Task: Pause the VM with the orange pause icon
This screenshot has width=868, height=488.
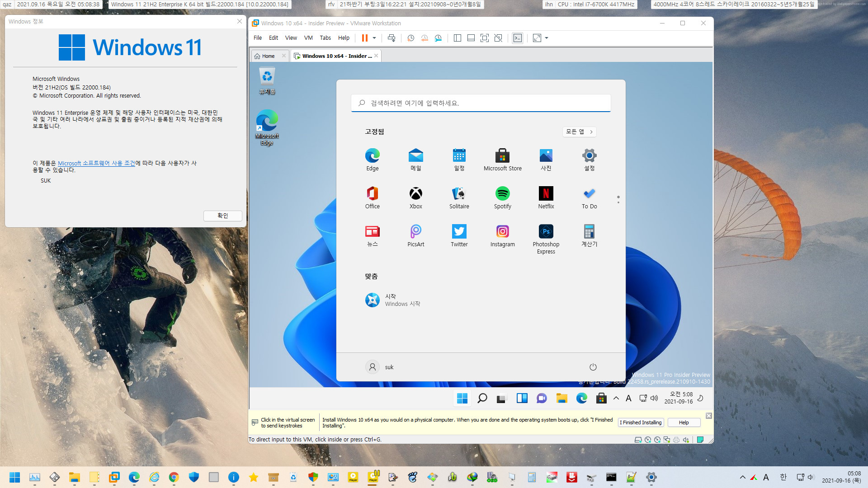Action: 364,38
